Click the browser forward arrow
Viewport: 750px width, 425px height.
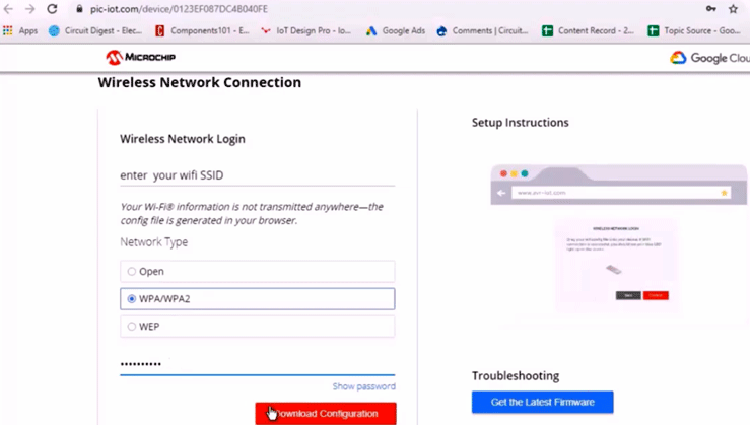(x=29, y=8)
